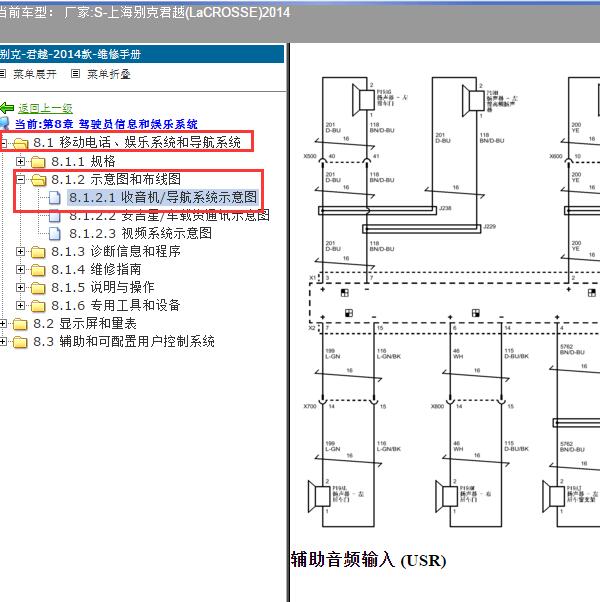
Task: Click the green back arrow icon
Action: [x=7, y=108]
